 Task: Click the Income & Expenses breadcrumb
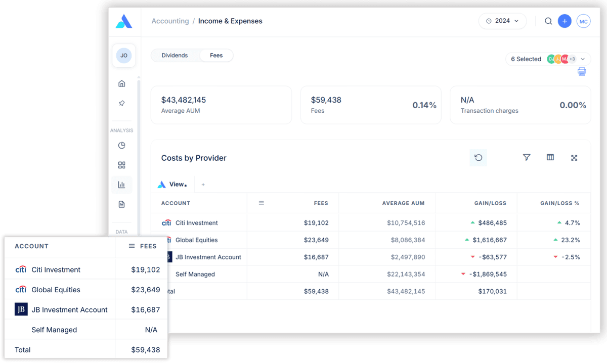[230, 21]
